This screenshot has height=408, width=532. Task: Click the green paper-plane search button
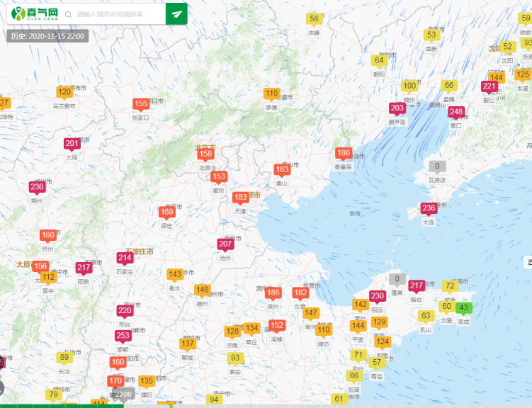pos(176,13)
